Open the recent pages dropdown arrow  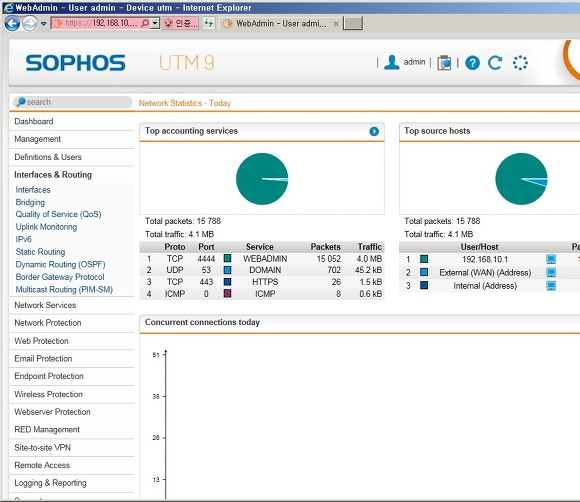coord(44,24)
